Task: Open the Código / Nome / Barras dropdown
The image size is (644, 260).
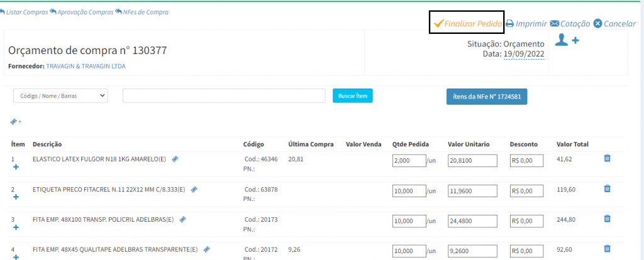Action: pyautogui.click(x=60, y=95)
